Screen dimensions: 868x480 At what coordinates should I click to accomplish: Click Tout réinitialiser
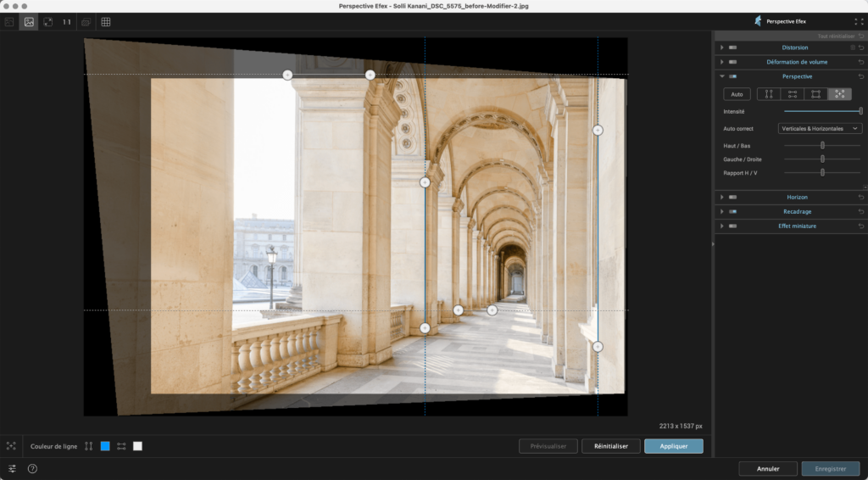pos(836,36)
